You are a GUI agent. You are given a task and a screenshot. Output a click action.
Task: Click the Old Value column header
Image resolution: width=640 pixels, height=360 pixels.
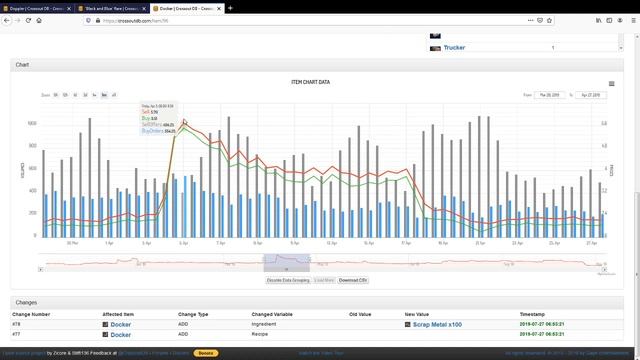pyautogui.click(x=360, y=314)
